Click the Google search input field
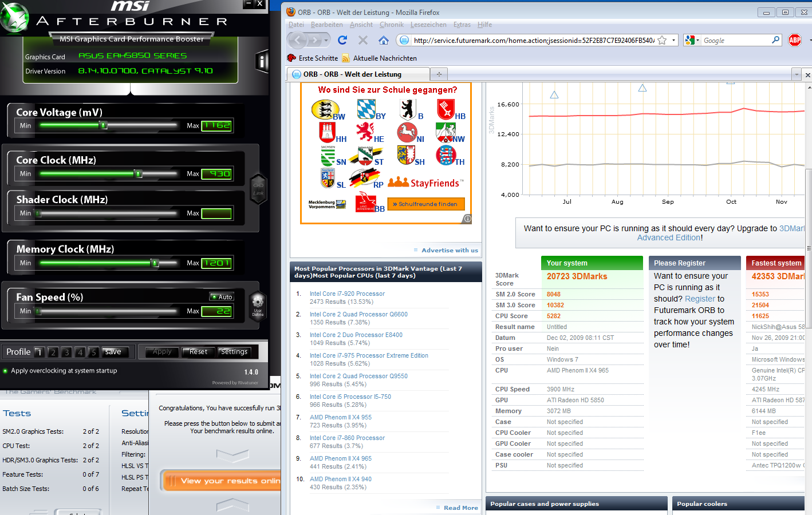812x515 pixels. [736, 40]
